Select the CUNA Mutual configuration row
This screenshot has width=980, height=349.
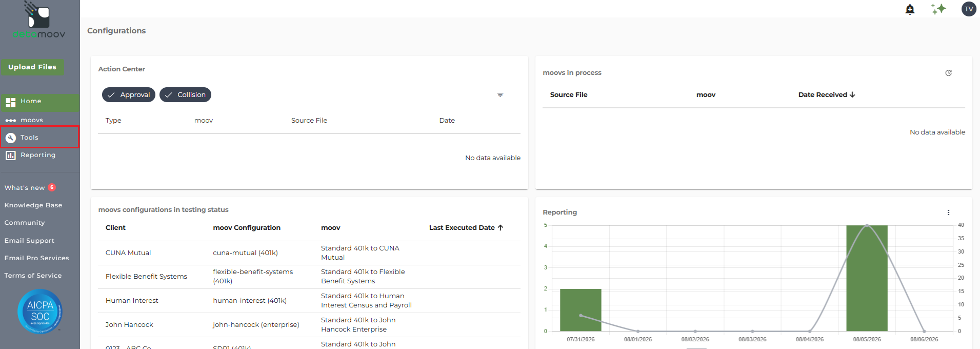[309, 253]
